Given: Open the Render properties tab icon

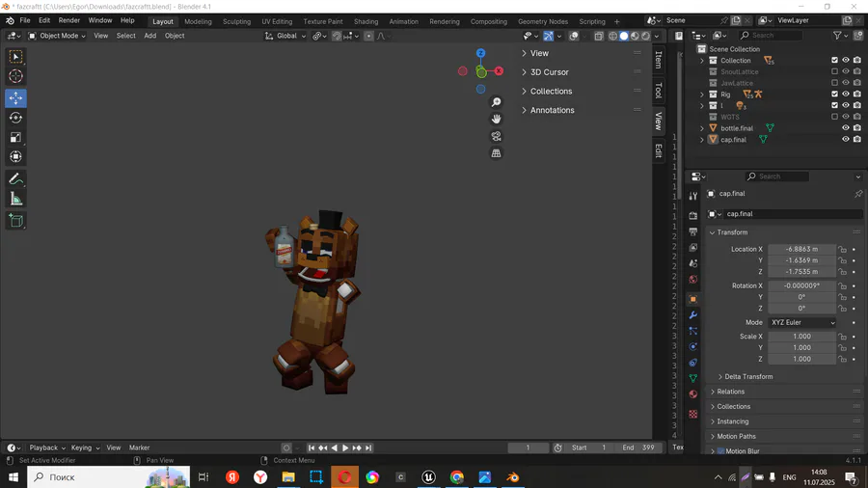Looking at the screenshot, I should click(693, 215).
